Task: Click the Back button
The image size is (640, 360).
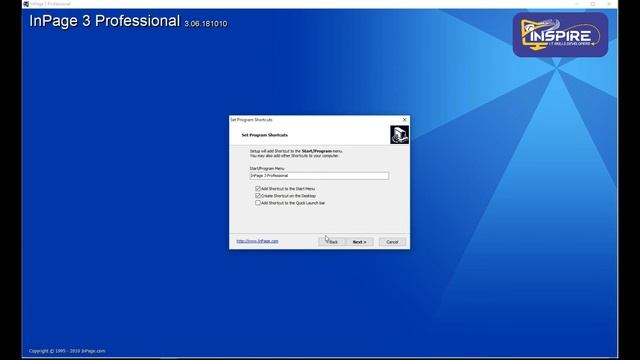Action: coord(332,242)
